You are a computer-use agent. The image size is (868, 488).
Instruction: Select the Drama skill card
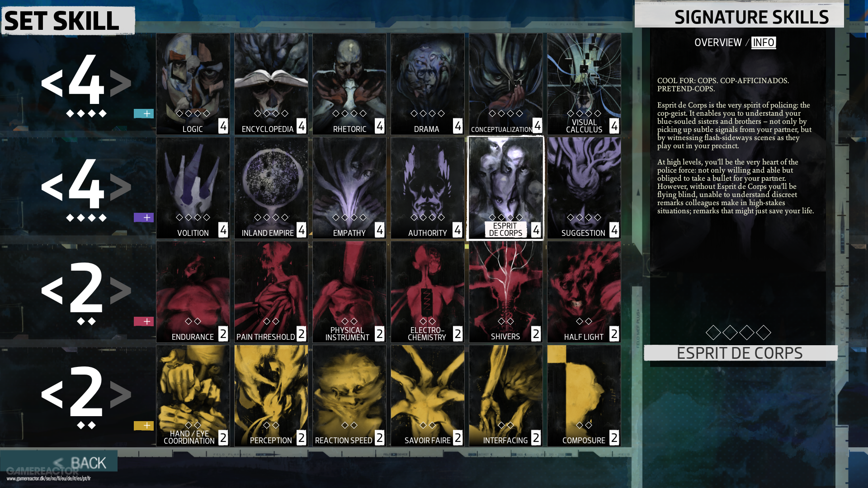click(428, 84)
